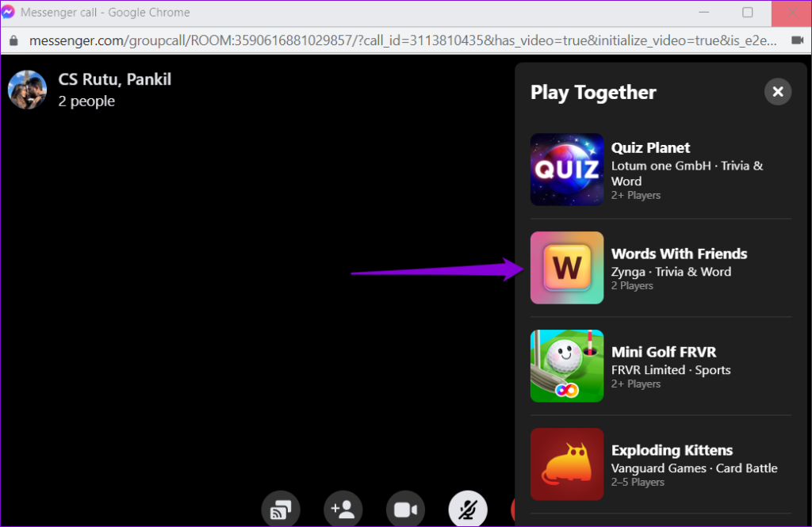Click the Play Together heading
This screenshot has height=527, width=812.
(x=593, y=93)
